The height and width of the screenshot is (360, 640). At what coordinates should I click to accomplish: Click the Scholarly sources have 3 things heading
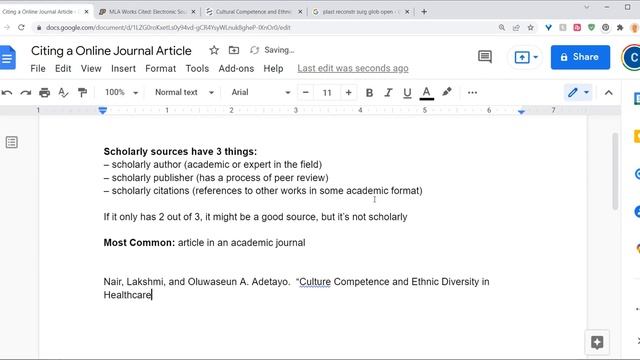coord(180,152)
